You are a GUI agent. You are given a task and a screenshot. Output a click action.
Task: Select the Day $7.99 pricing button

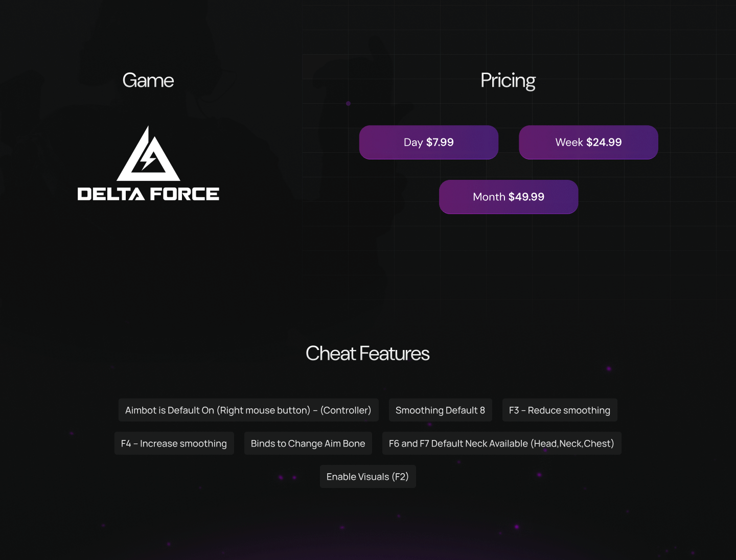[x=429, y=143]
